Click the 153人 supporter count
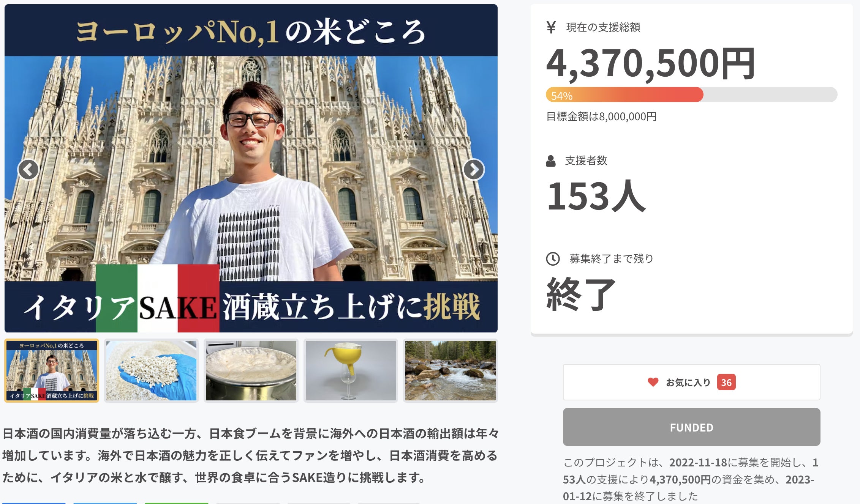This screenshot has width=860, height=504. click(x=596, y=196)
